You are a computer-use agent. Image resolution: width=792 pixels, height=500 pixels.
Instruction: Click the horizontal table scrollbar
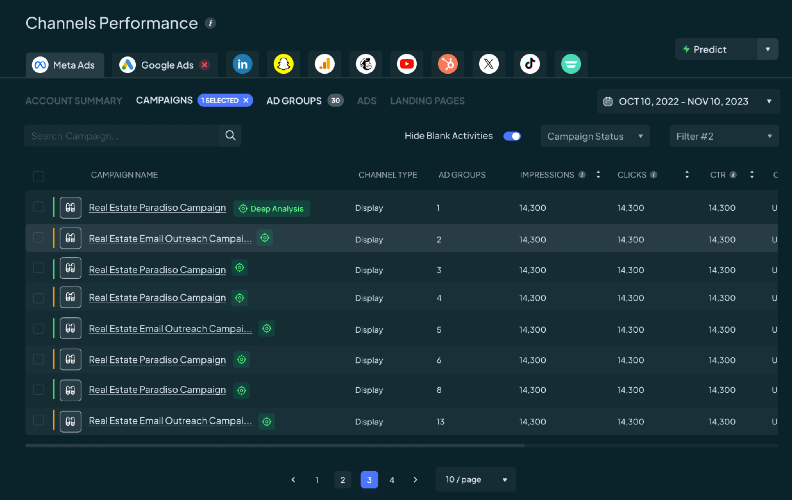coord(275,445)
